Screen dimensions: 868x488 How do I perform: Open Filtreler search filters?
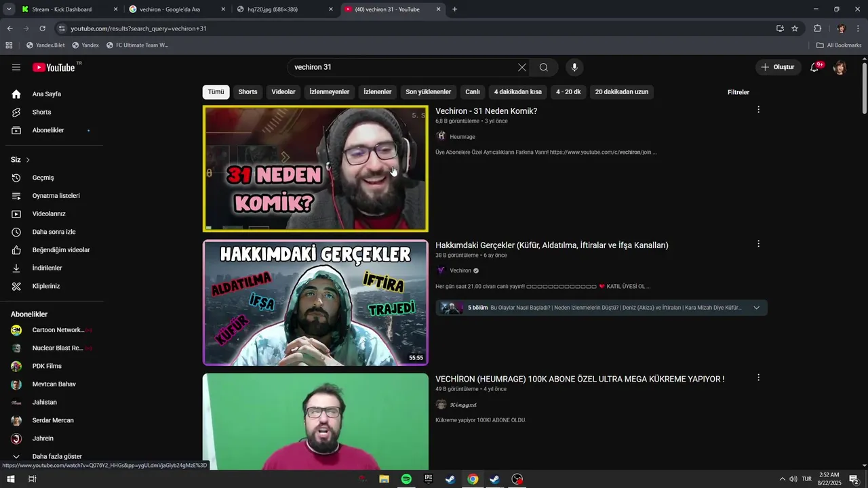(738, 92)
